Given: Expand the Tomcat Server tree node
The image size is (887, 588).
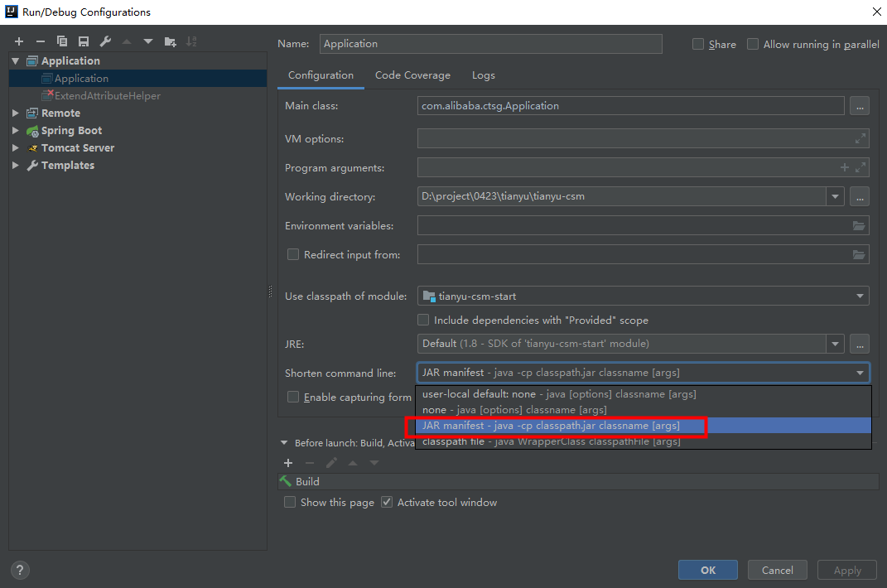Looking at the screenshot, I should click(x=15, y=147).
